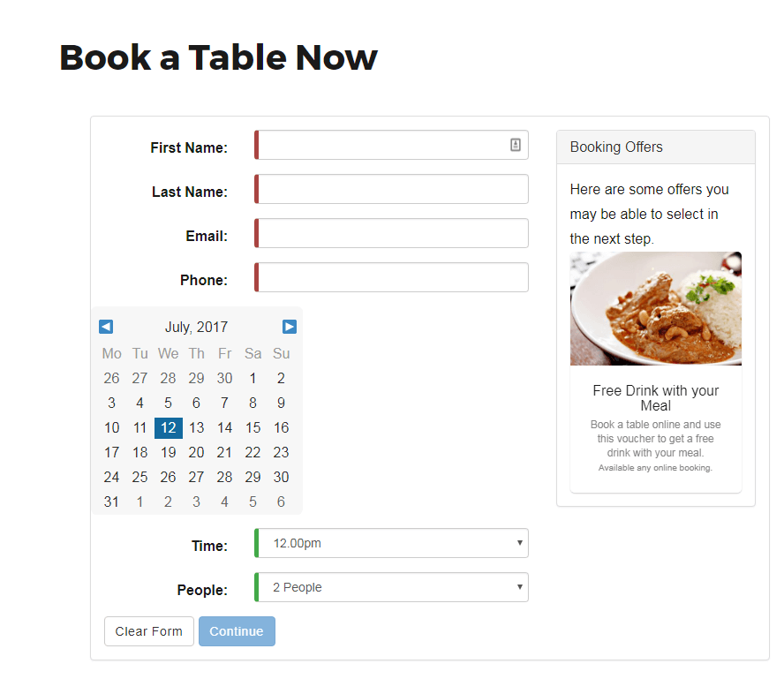Click the autofill contact icon in First Name
This screenshot has height=694, width=784.
516,145
